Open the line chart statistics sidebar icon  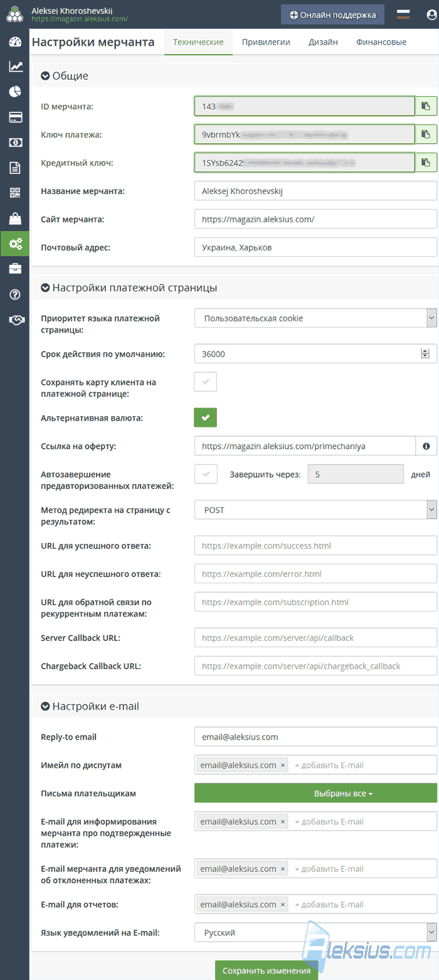pos(15,67)
